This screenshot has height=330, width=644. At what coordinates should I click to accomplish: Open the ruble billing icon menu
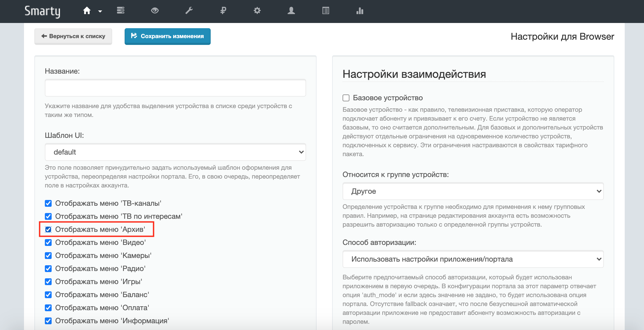tap(223, 11)
